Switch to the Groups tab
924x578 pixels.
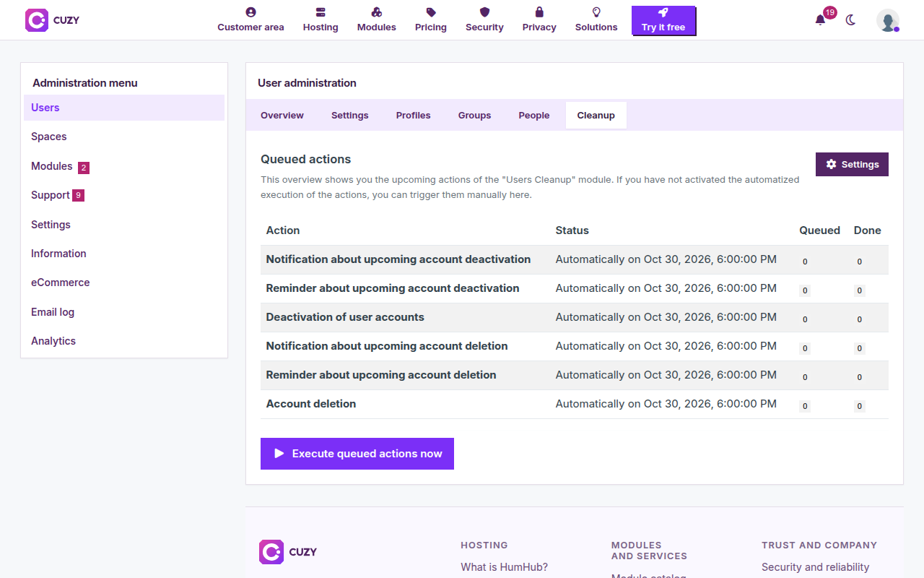click(x=474, y=116)
